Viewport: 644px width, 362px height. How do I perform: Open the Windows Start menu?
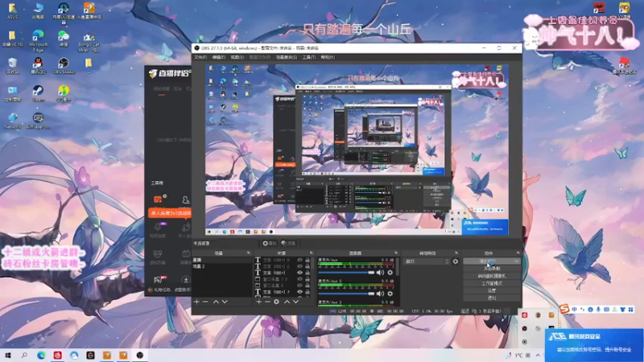[x=8, y=356]
